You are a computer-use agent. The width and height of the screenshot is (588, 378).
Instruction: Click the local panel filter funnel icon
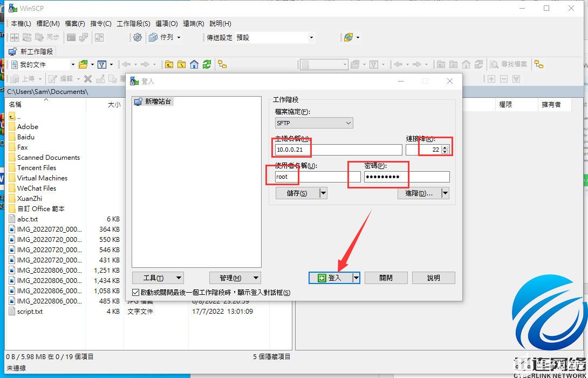(101, 65)
